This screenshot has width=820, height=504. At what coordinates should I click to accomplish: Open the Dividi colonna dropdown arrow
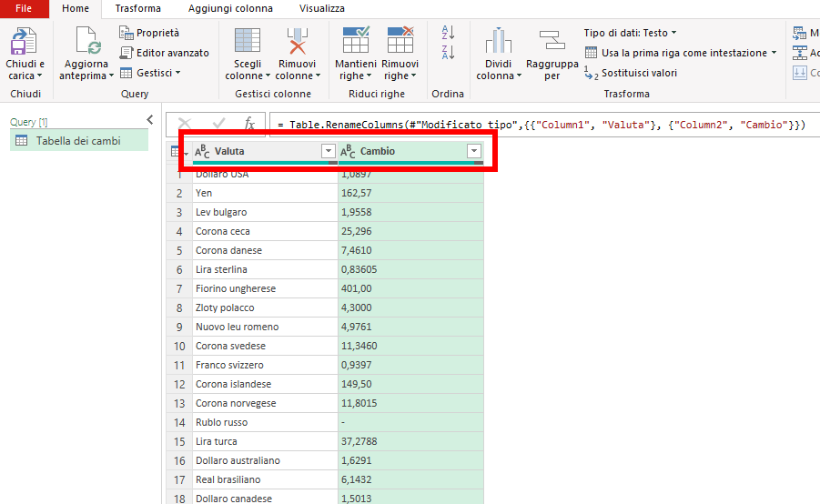pos(519,76)
